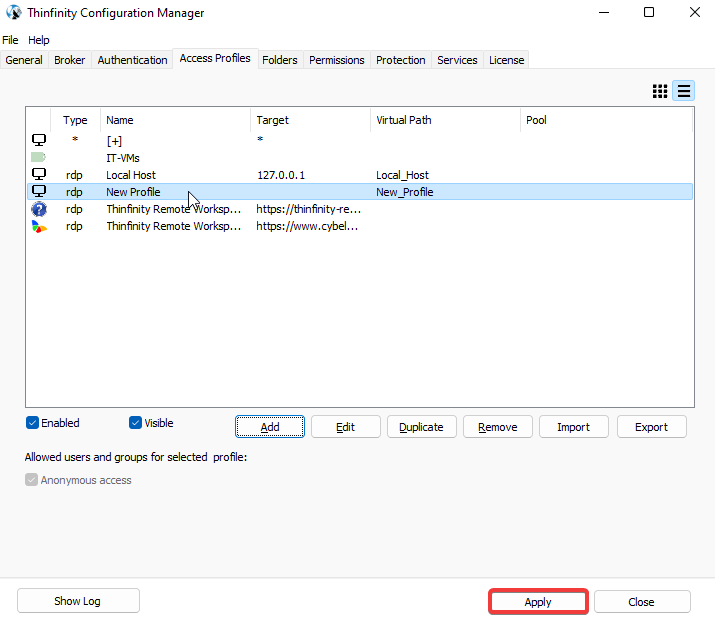The height and width of the screenshot is (624, 715).
Task: Switch to the Broker tab
Action: [69, 60]
